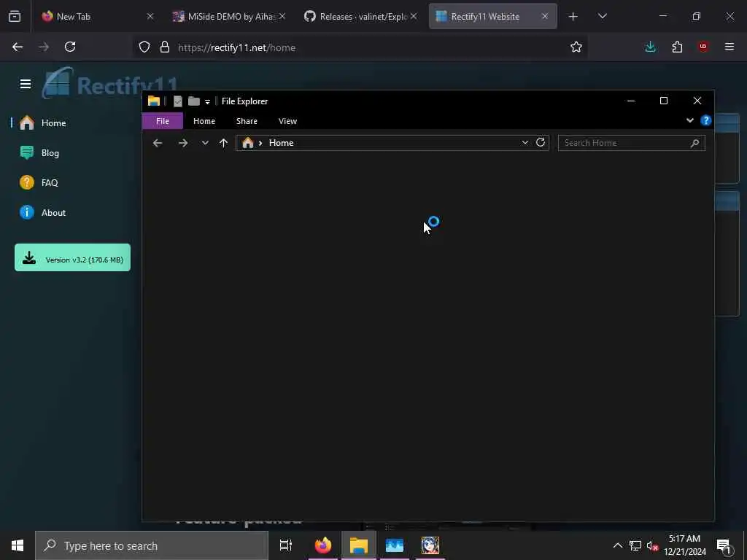Open the View ribbon tab

pyautogui.click(x=287, y=121)
